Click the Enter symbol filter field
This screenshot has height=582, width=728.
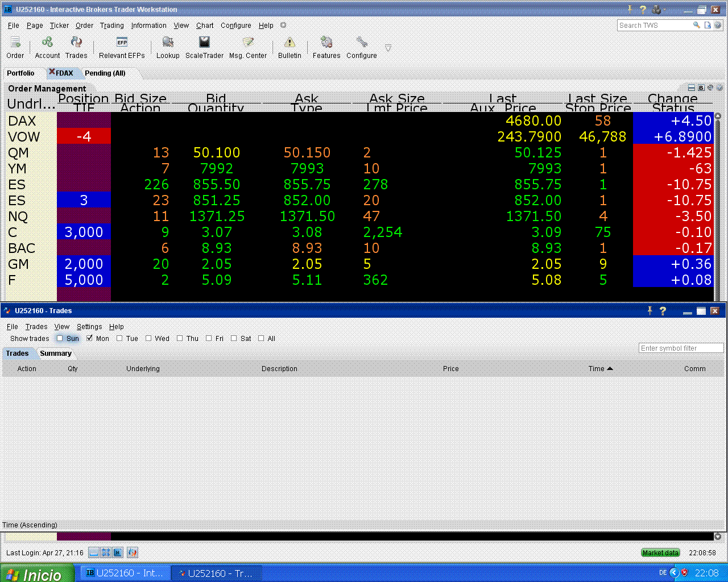point(681,348)
